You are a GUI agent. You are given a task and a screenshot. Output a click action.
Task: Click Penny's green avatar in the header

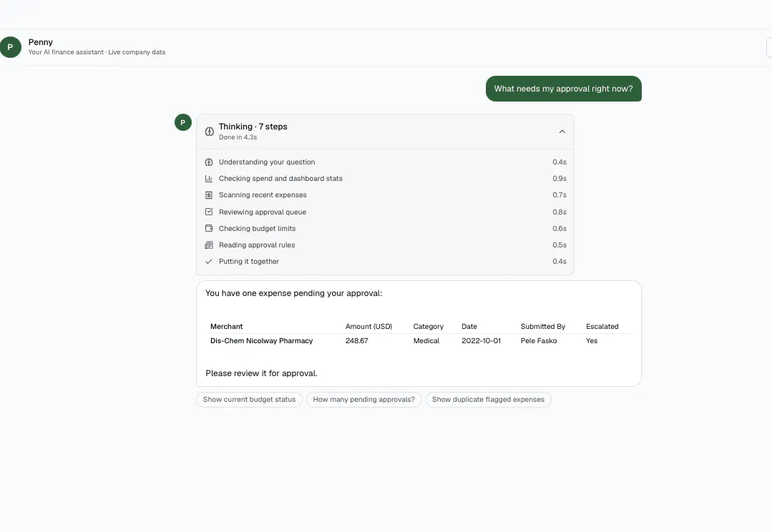coord(10,47)
